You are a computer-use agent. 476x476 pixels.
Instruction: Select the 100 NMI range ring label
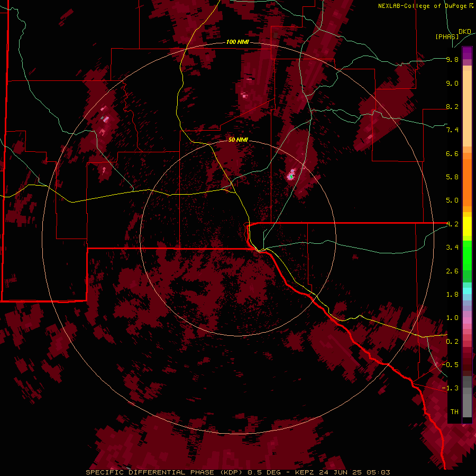pos(237,42)
